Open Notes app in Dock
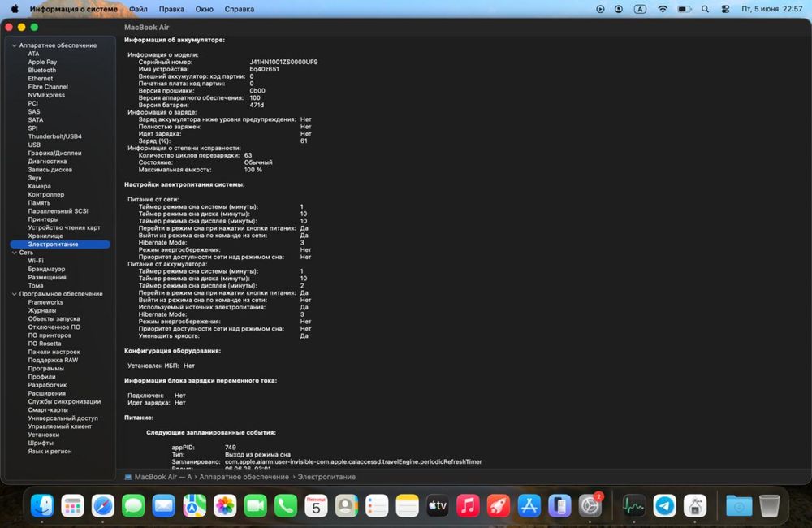 point(407,506)
